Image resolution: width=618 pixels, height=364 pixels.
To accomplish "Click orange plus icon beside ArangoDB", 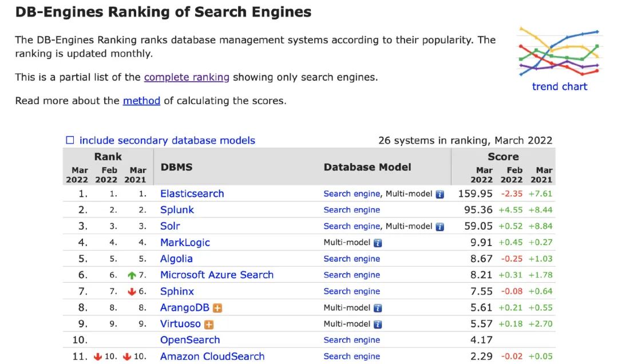I will 217,308.
